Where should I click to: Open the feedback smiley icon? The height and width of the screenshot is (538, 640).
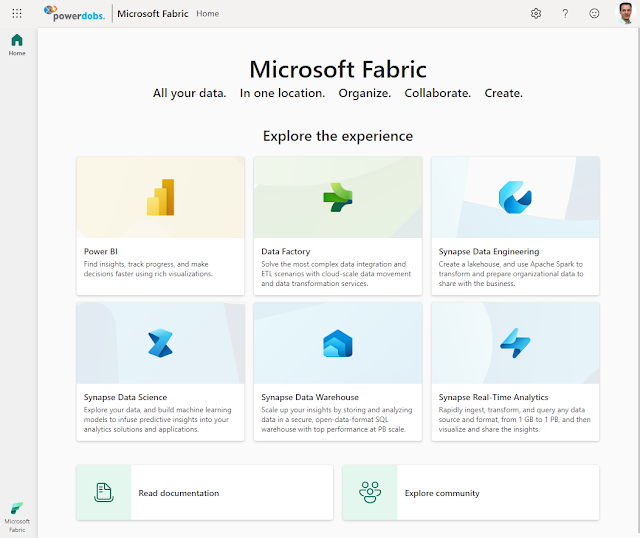(594, 13)
